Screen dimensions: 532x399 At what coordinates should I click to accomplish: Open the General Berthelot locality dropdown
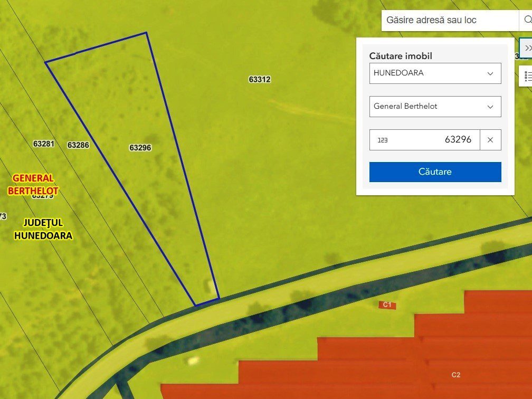point(435,107)
